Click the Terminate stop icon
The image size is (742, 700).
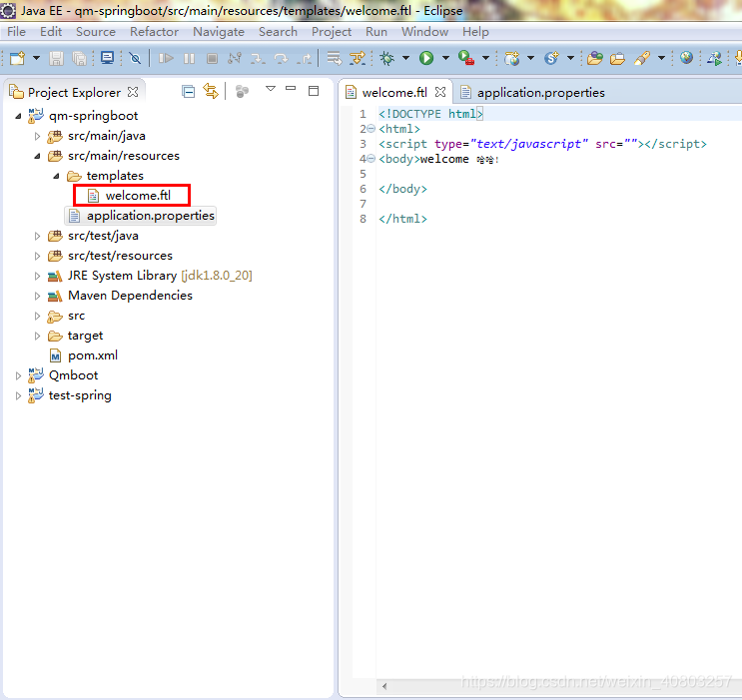(x=212, y=58)
